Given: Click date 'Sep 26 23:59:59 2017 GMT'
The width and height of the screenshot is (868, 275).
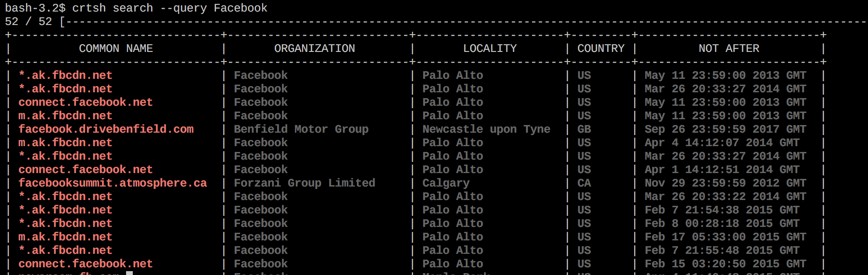Looking at the screenshot, I should 726,129.
